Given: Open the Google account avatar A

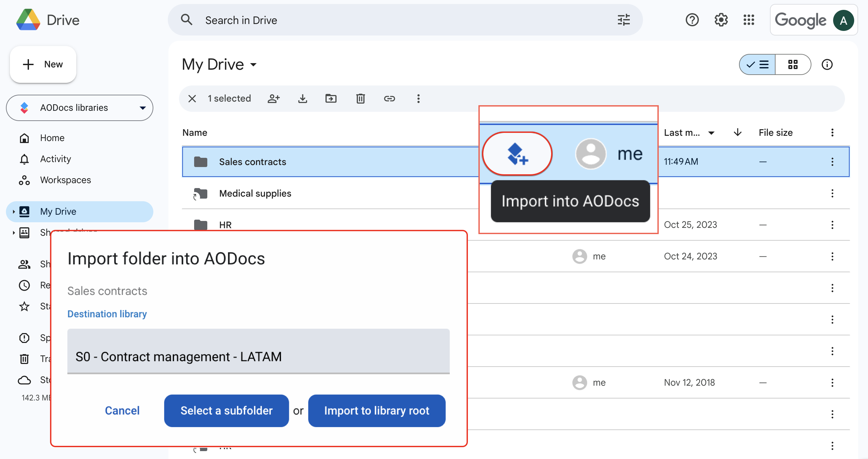Looking at the screenshot, I should [843, 20].
